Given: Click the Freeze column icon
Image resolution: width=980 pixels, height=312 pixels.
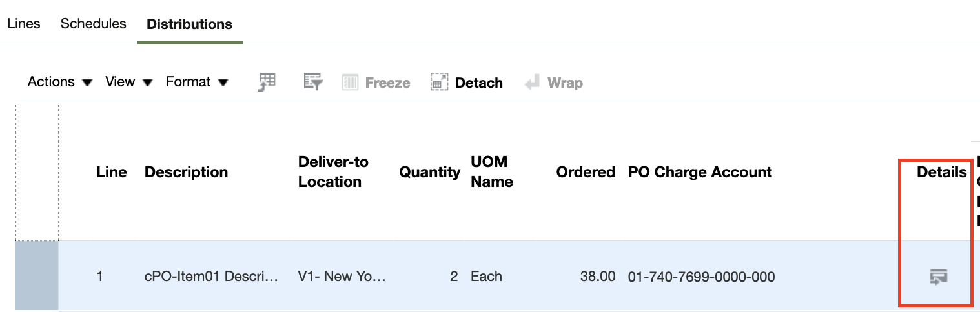Looking at the screenshot, I should [x=376, y=83].
